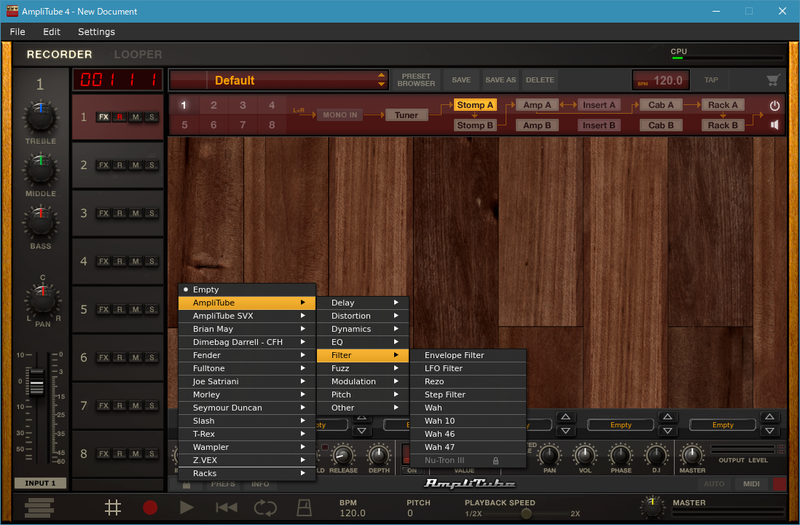Open the PRESET BROWSER
This screenshot has width=800, height=525.
coord(416,80)
